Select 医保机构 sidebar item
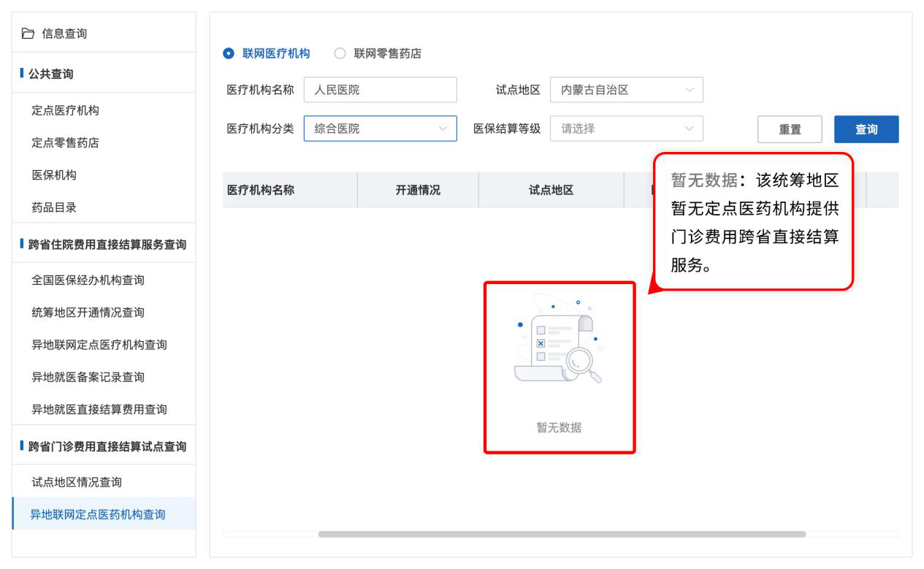Screen dimensions: 924x569 (54, 175)
